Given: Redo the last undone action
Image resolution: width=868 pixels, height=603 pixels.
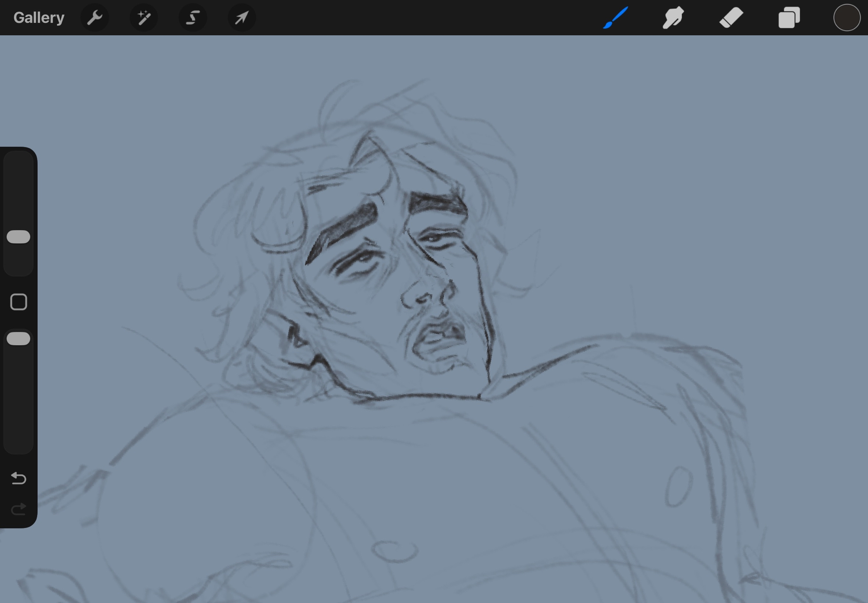Looking at the screenshot, I should (19, 509).
